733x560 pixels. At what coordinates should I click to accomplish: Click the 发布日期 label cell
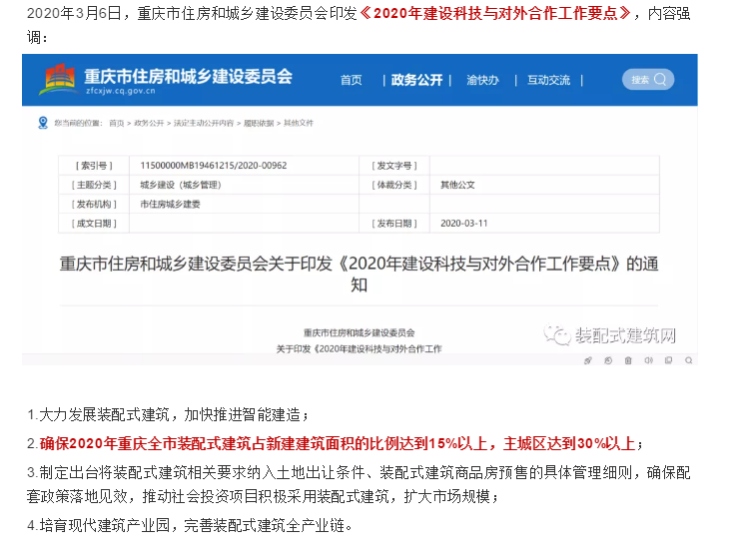(x=394, y=223)
